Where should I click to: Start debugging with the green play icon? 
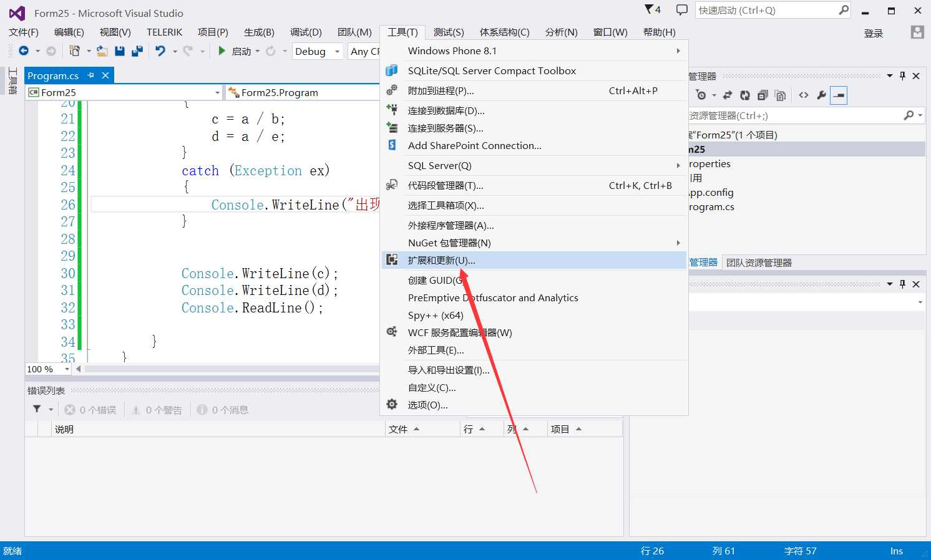[x=222, y=51]
